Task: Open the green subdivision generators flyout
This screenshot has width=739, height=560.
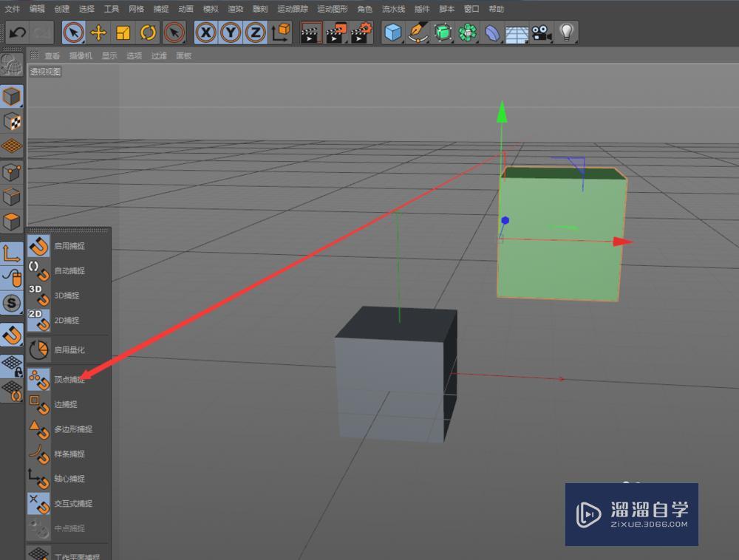Action: pos(443,33)
